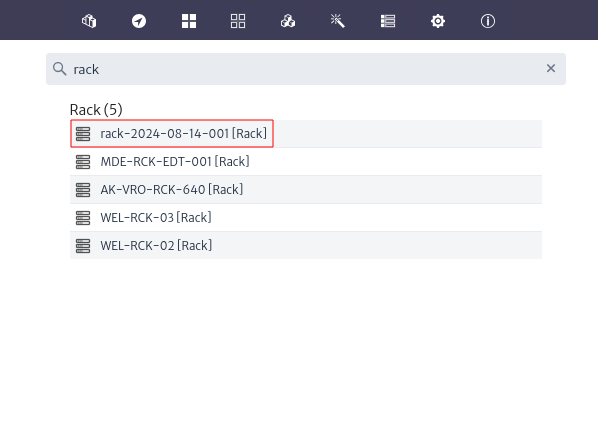
Task: Click the magnifier search icon
Action: click(59, 69)
